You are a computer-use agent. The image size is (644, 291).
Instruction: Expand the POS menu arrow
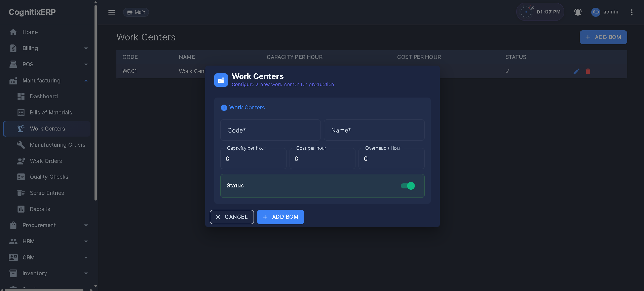86,64
